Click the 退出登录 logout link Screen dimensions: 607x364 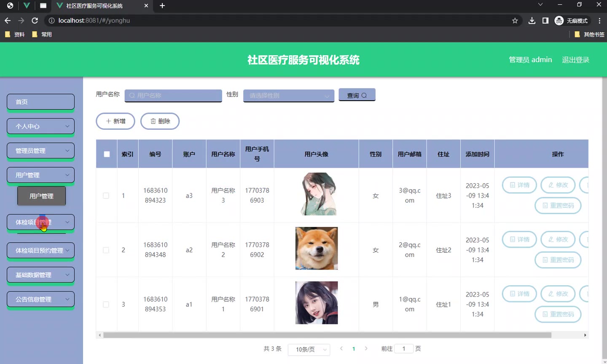point(575,60)
